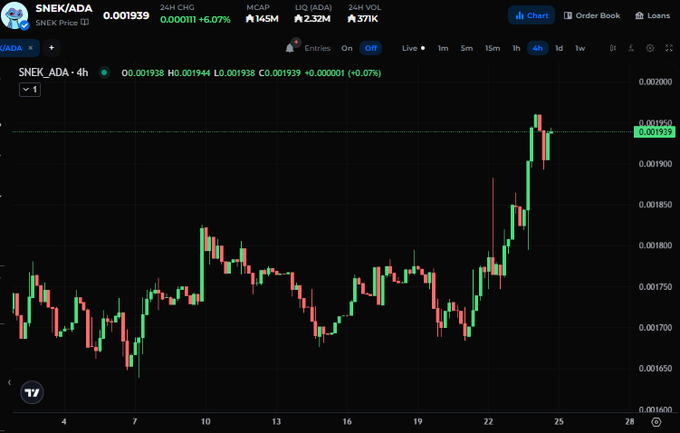
Task: Click the current price label 0.001939 on axis
Action: tap(655, 132)
